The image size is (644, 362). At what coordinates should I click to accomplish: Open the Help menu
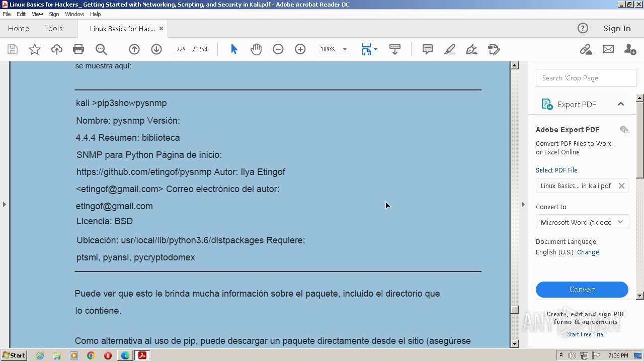coord(96,14)
